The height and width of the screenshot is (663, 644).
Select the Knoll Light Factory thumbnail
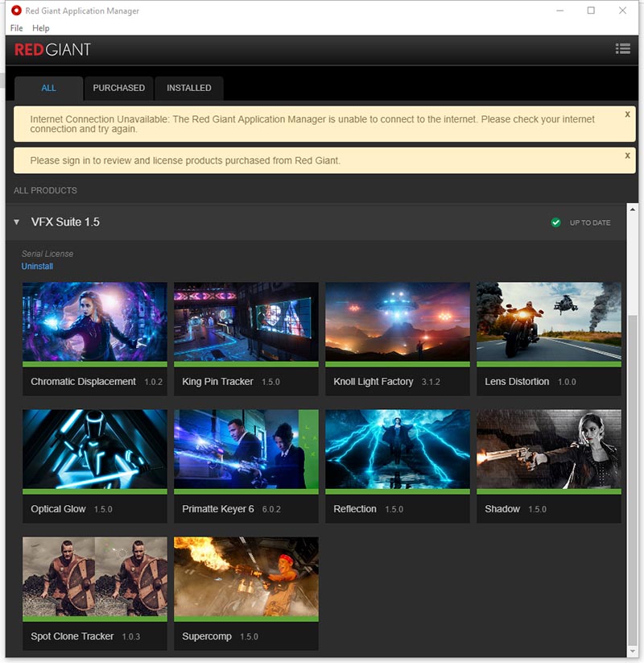pyautogui.click(x=398, y=322)
